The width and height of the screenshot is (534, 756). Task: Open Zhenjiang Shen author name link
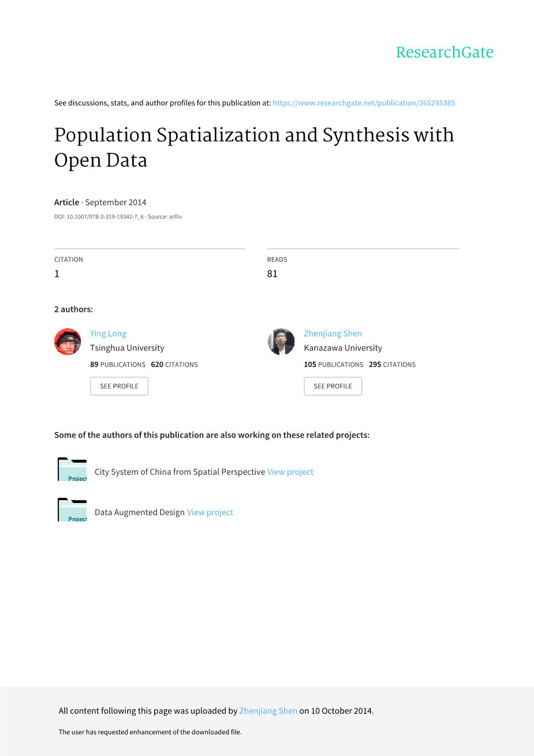333,333
